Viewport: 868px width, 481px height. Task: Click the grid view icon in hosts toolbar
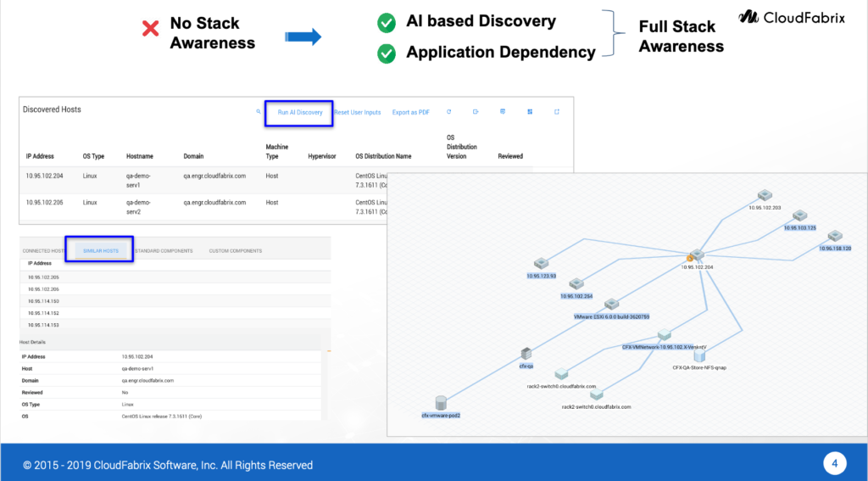pyautogui.click(x=530, y=112)
